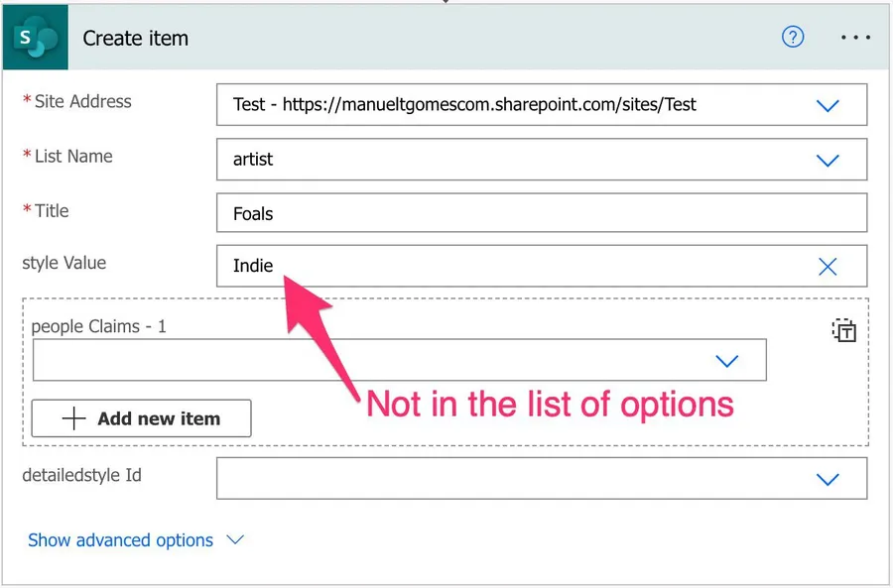This screenshot has height=588, width=893.
Task: Open the people Claims dropdown arrow
Action: click(727, 361)
